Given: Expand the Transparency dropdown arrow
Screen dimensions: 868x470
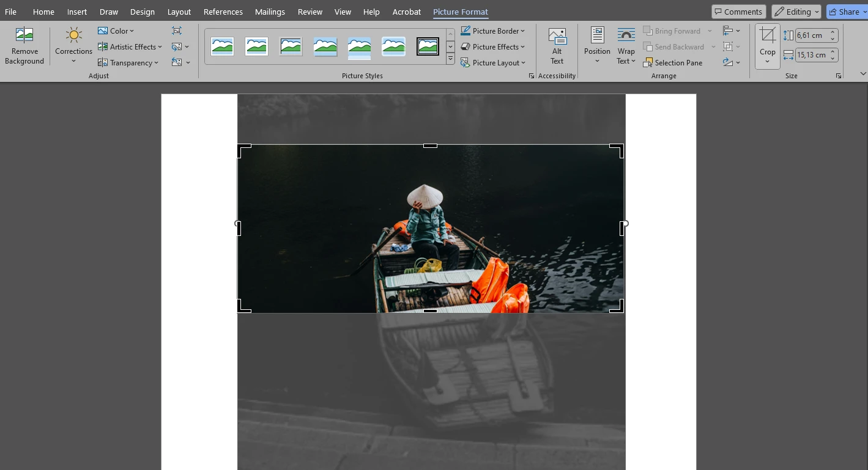Looking at the screenshot, I should [x=156, y=63].
